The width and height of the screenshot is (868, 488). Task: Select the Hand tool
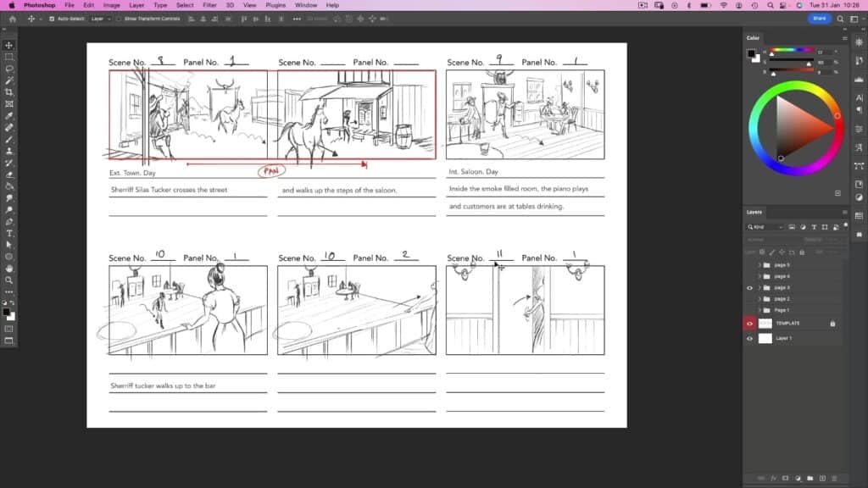coord(8,269)
